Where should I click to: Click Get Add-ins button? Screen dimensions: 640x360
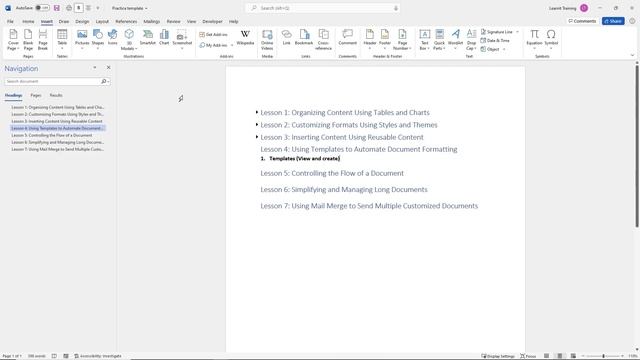click(x=213, y=35)
